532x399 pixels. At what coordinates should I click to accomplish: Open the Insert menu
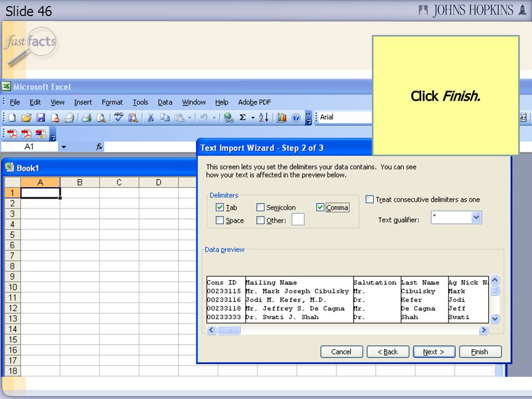pyautogui.click(x=83, y=102)
